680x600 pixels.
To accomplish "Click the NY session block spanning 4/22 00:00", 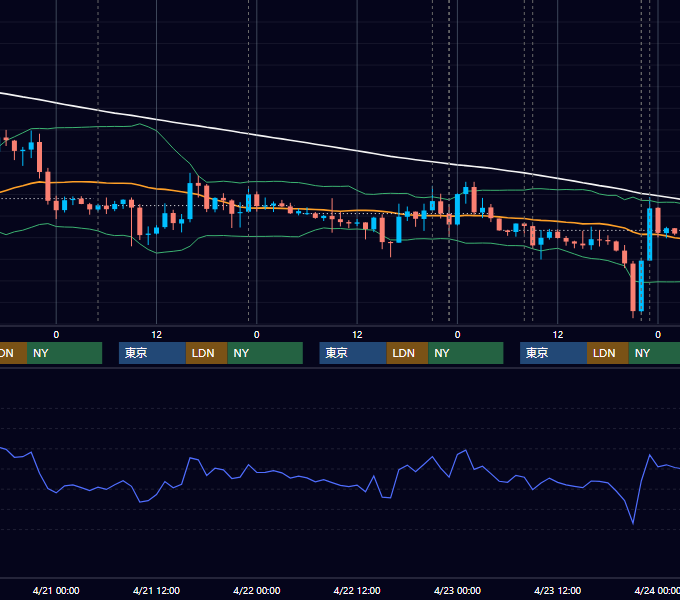I will click(265, 353).
